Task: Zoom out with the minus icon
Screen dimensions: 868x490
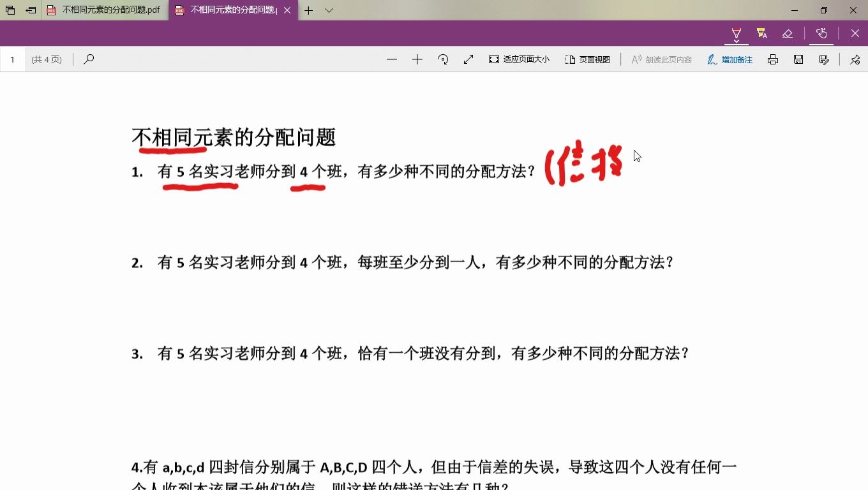Action: [x=392, y=59]
